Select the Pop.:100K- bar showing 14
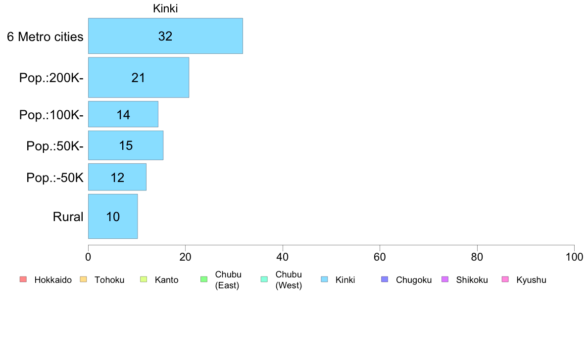 pyautogui.click(x=123, y=114)
